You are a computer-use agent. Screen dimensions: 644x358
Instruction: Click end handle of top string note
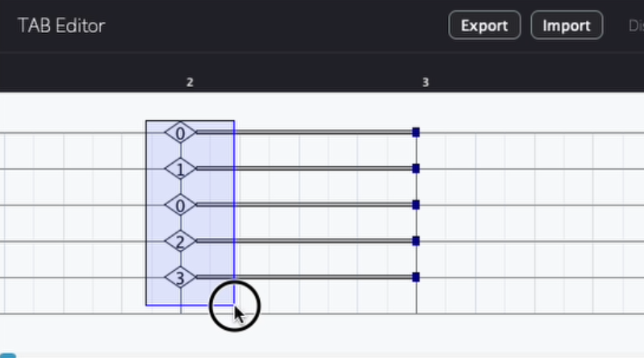(x=416, y=132)
